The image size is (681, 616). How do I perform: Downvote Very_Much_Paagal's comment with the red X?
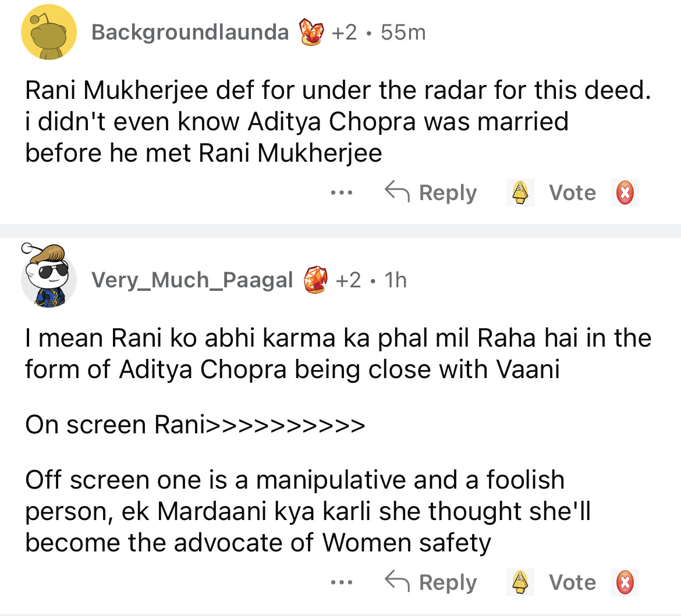coord(625,582)
